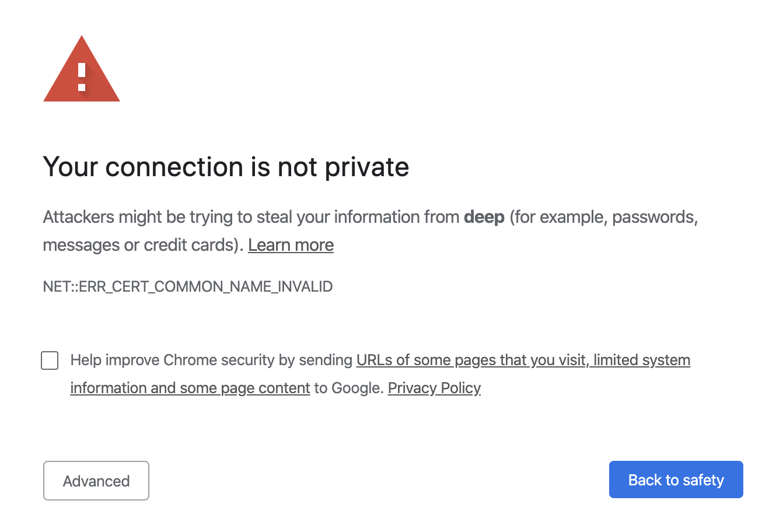
Task: Click the exclamation mark inside the triangle
Action: pyautogui.click(x=81, y=76)
